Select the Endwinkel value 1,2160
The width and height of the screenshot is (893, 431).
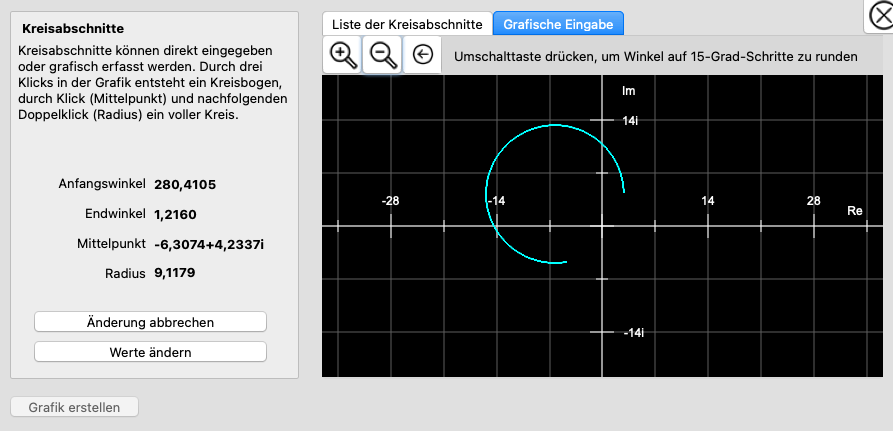tap(175, 214)
